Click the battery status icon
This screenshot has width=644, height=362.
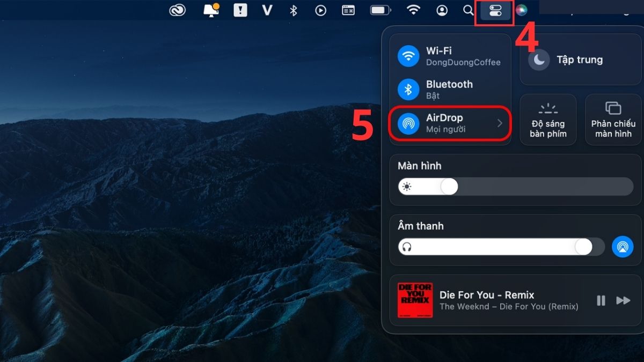(x=380, y=10)
